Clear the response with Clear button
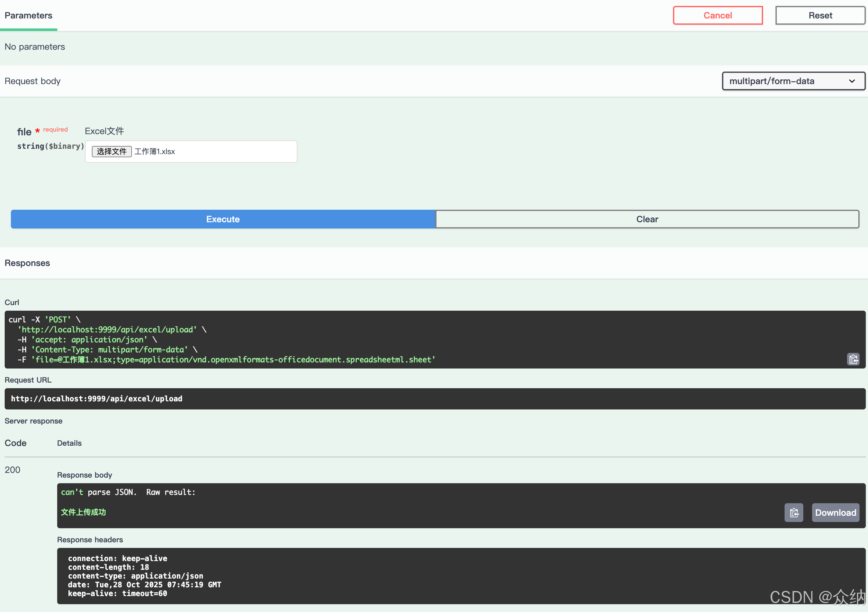 click(x=647, y=219)
